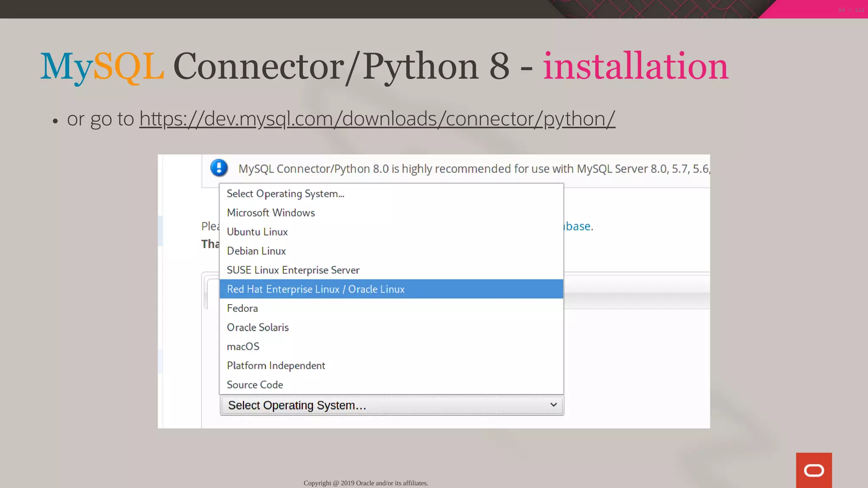The width and height of the screenshot is (868, 488).
Task: Click the red Oracle logo icon
Action: (x=813, y=470)
